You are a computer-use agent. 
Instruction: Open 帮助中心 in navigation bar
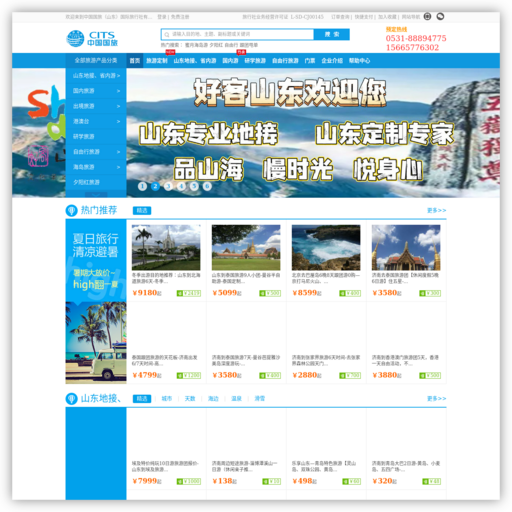[x=359, y=61]
